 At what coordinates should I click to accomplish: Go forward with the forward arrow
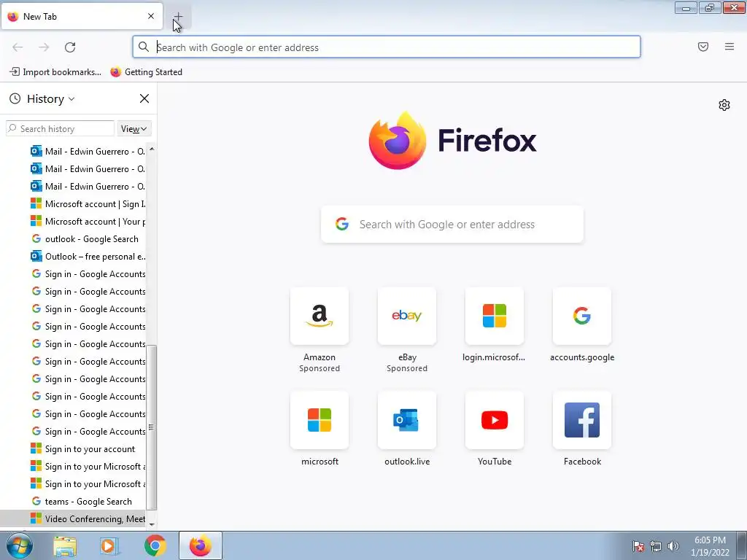point(44,47)
